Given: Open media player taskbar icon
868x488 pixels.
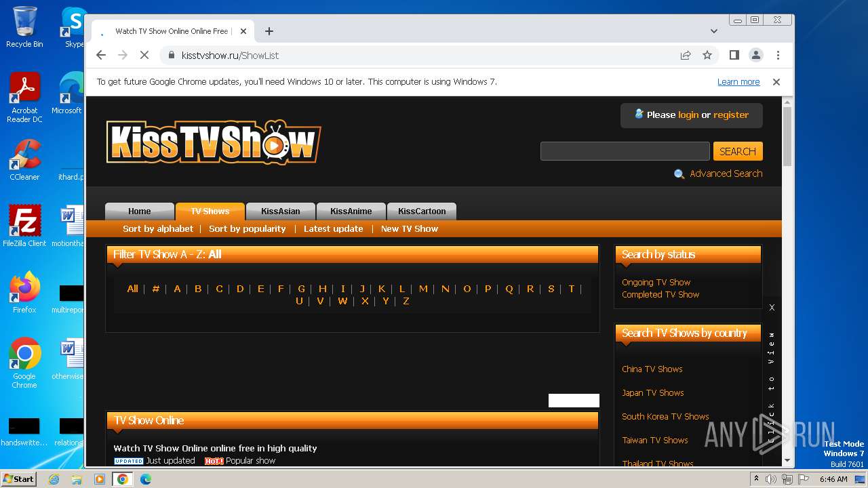Looking at the screenshot, I should pyautogui.click(x=100, y=479).
